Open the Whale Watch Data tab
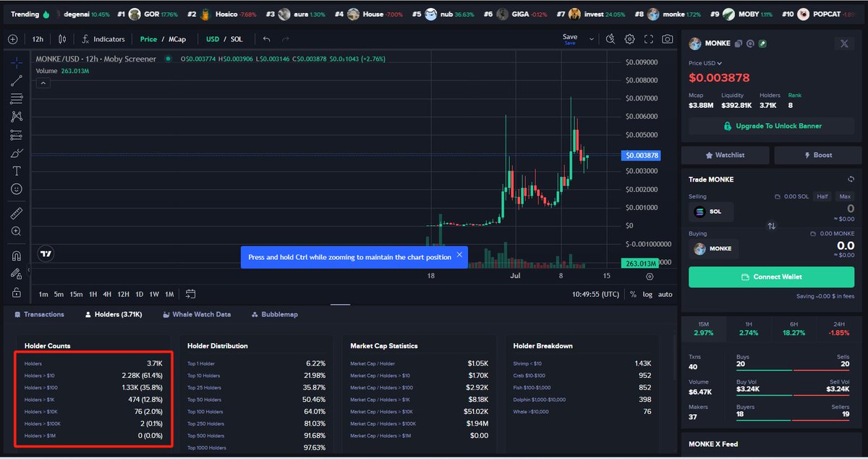 pyautogui.click(x=197, y=314)
